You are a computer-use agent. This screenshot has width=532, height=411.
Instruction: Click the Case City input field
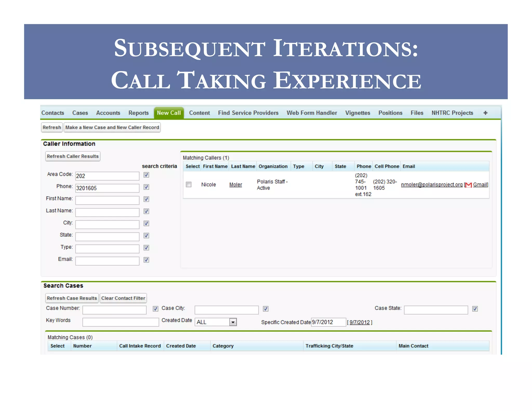[x=227, y=310]
